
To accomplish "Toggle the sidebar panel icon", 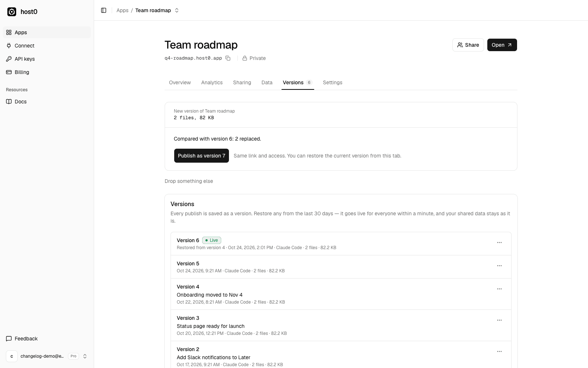I will point(104,10).
